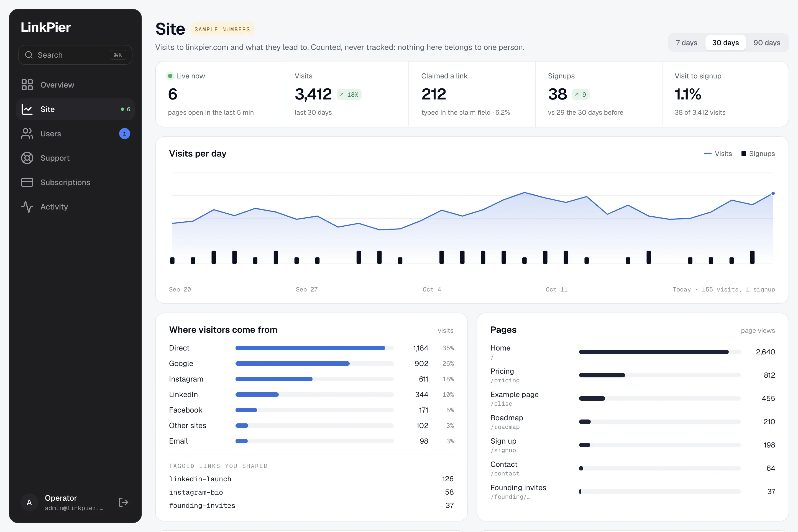Select the Instagram source row label
Viewport: 798px width, 532px height.
(186, 379)
